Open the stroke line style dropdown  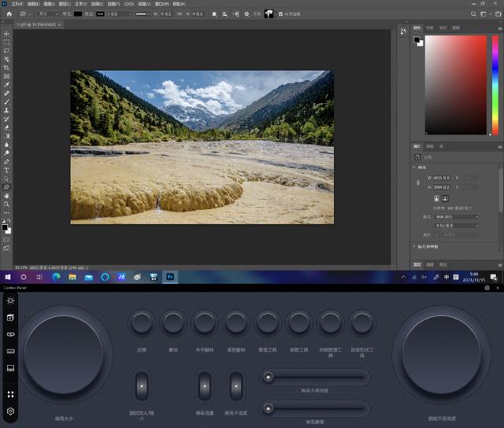click(144, 13)
